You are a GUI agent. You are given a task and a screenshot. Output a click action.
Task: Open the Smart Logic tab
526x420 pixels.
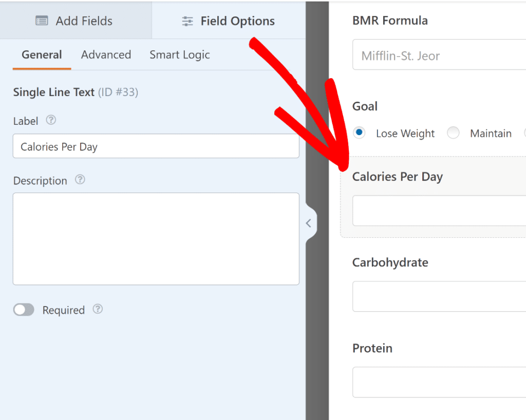click(179, 54)
